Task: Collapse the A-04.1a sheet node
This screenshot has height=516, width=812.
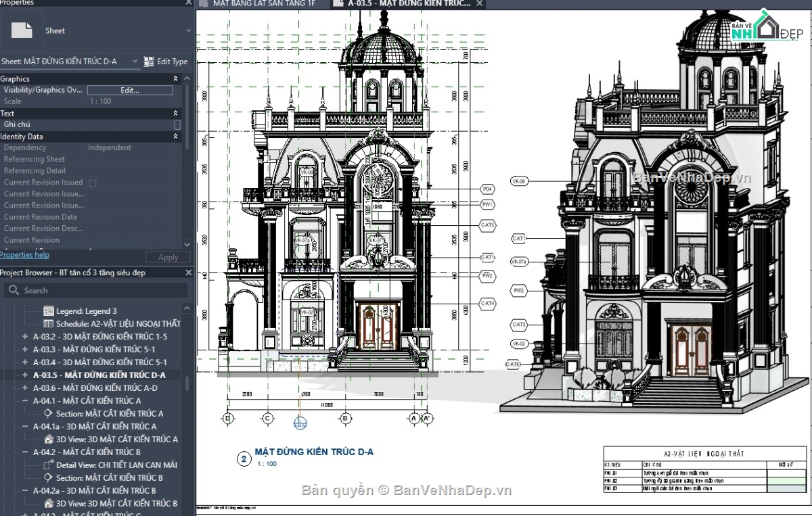Action: click(25, 427)
